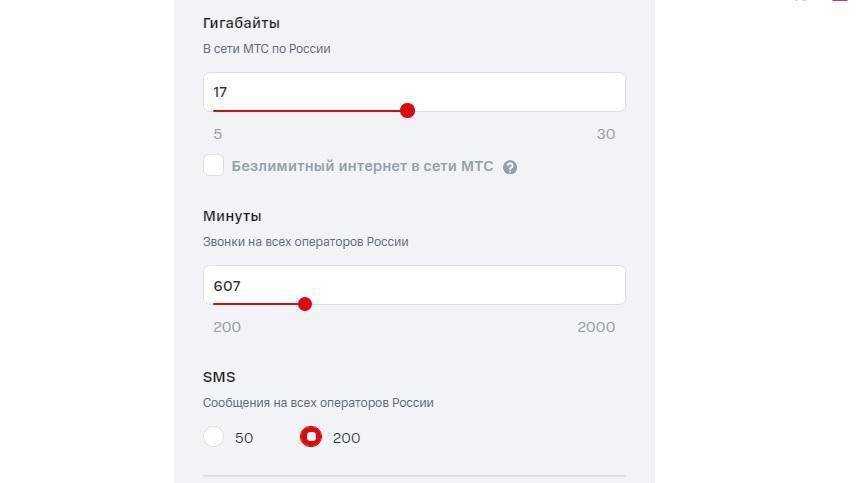Select the 200 SMS radio button

point(311,437)
